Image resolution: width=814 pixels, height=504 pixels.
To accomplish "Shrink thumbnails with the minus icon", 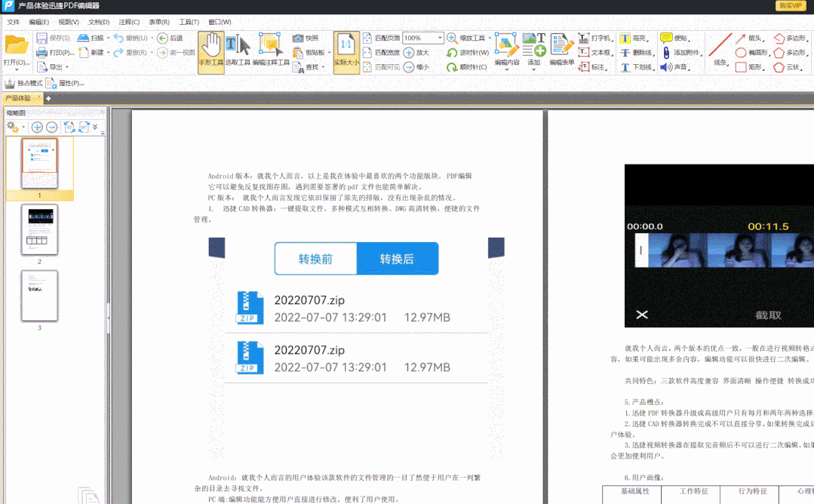I will pyautogui.click(x=51, y=128).
